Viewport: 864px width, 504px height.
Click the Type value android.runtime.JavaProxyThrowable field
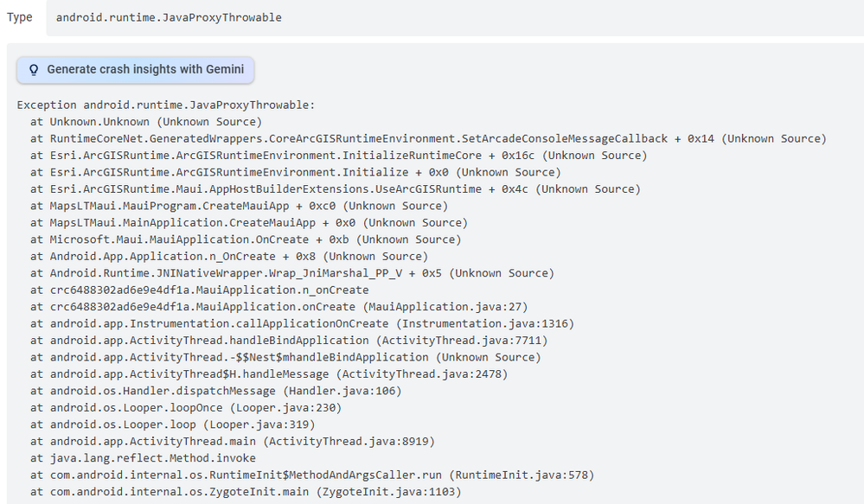(455, 17)
